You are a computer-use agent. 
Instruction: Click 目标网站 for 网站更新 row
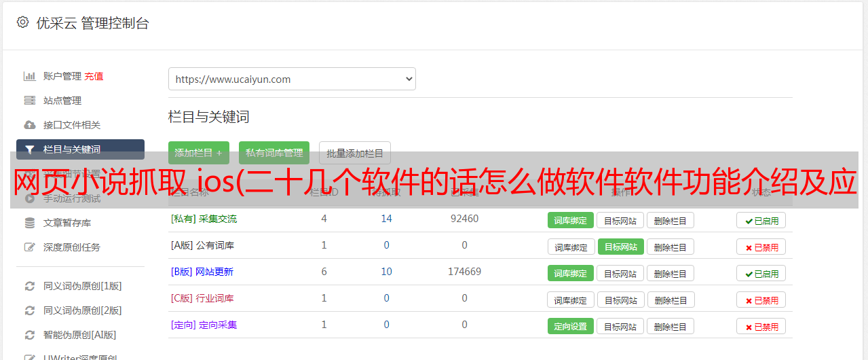tap(621, 273)
